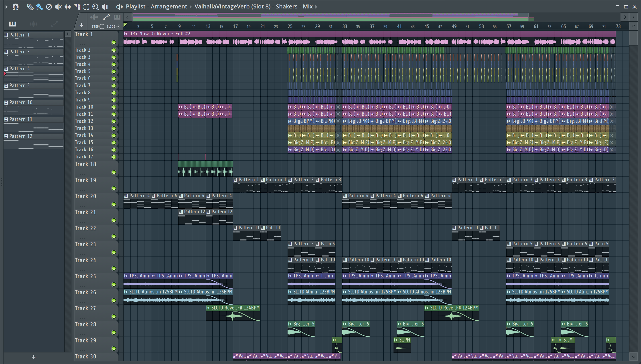The height and width of the screenshot is (364, 641).
Task: Expand arrow after Shakers - Mix title
Action: 316,7
